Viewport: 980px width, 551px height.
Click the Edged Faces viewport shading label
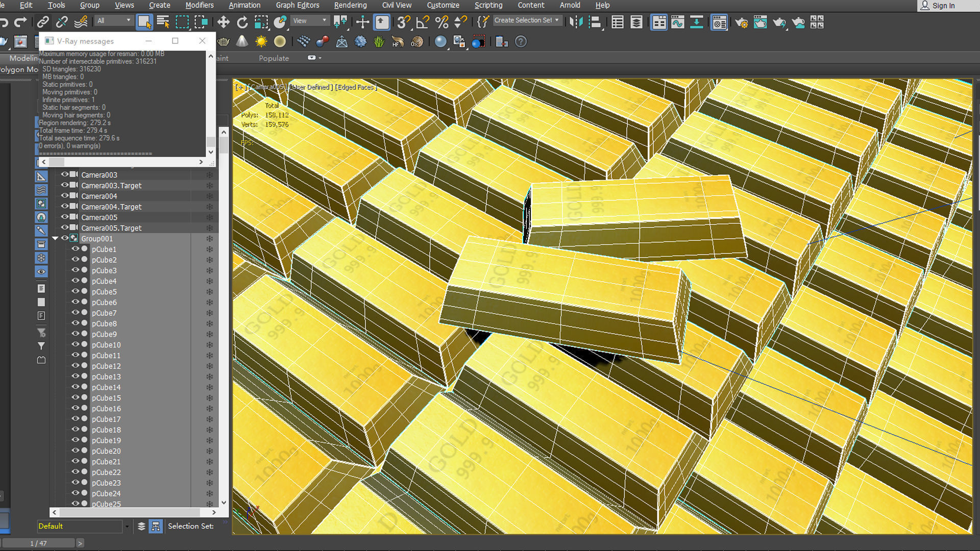coord(356,87)
